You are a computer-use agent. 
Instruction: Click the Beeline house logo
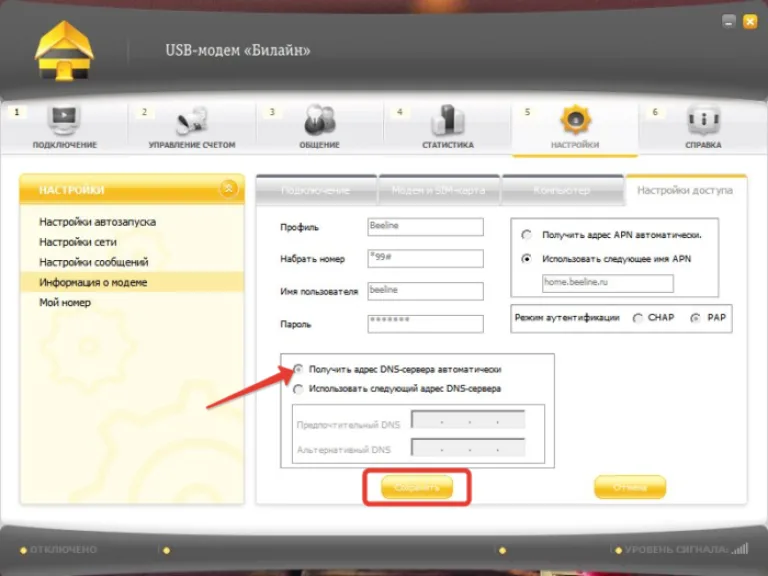[x=64, y=50]
